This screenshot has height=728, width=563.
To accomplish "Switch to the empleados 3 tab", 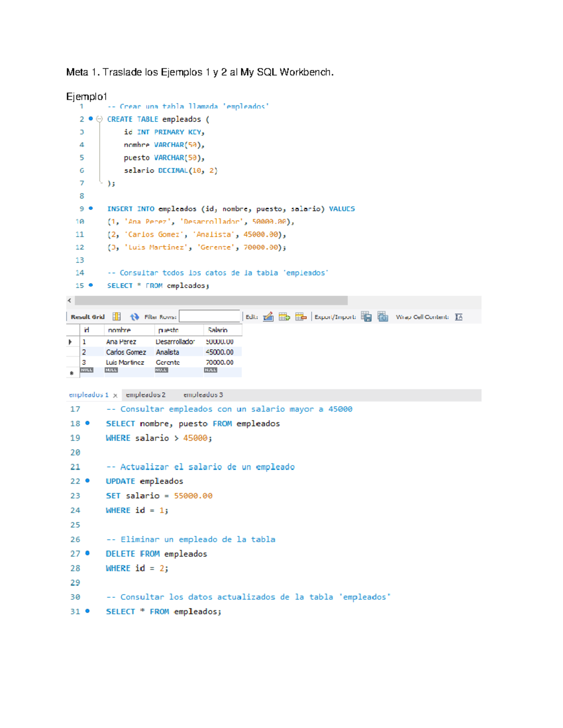I will (204, 394).
